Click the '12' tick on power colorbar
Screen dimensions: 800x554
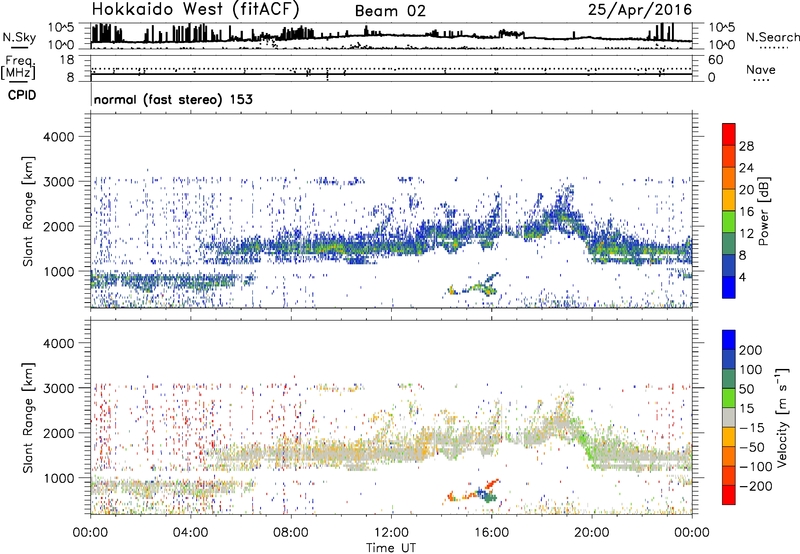click(746, 234)
